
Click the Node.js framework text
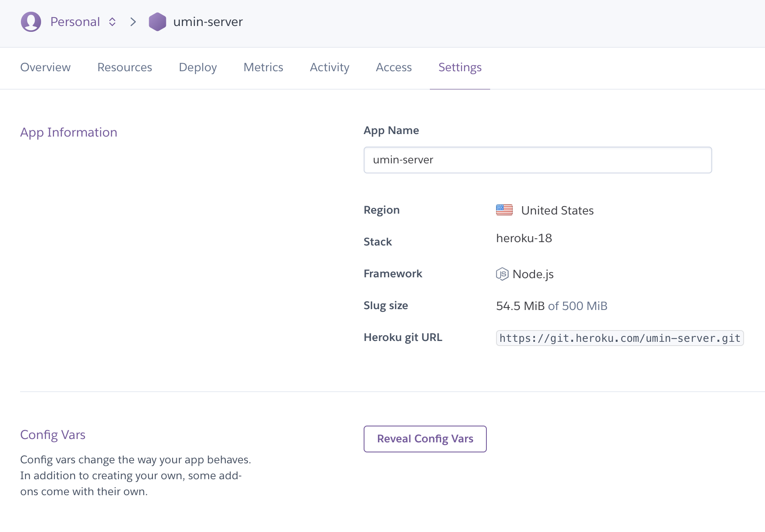coord(533,274)
